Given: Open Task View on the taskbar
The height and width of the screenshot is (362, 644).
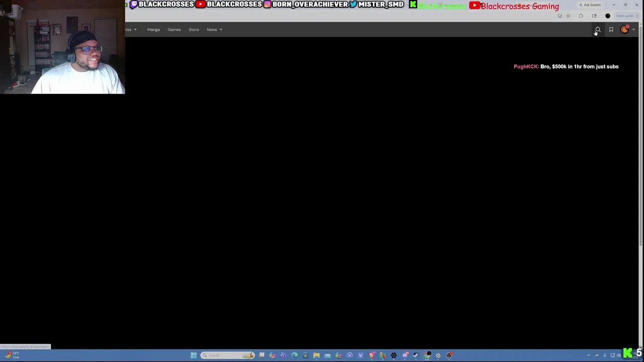Looking at the screenshot, I should click(262, 355).
